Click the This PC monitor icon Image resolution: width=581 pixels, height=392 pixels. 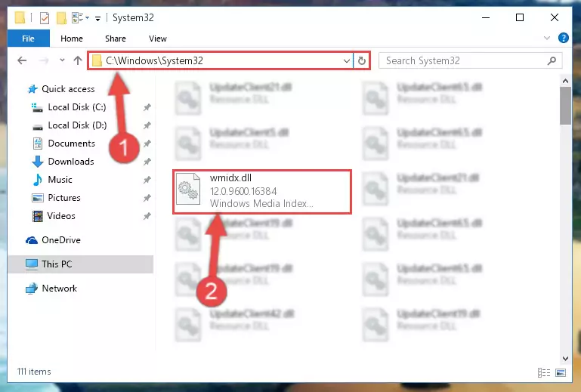tap(32, 264)
